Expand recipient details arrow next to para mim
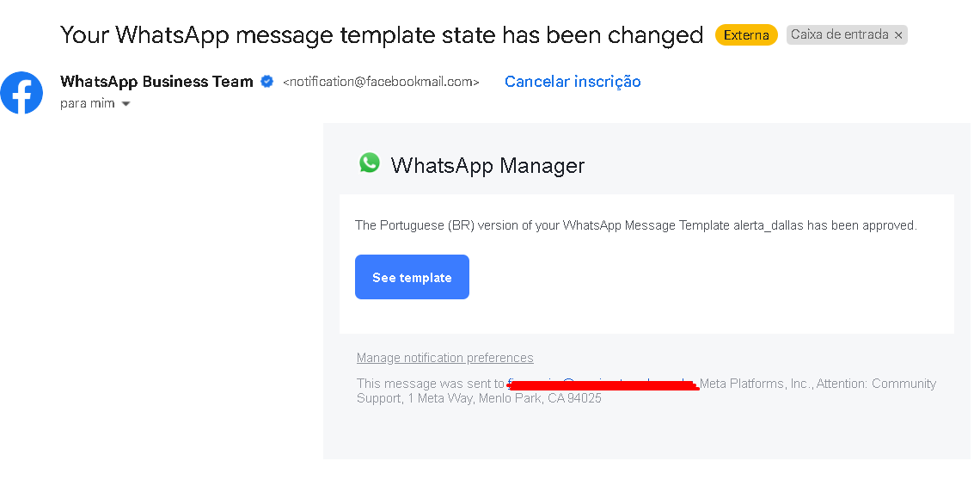 (x=126, y=104)
